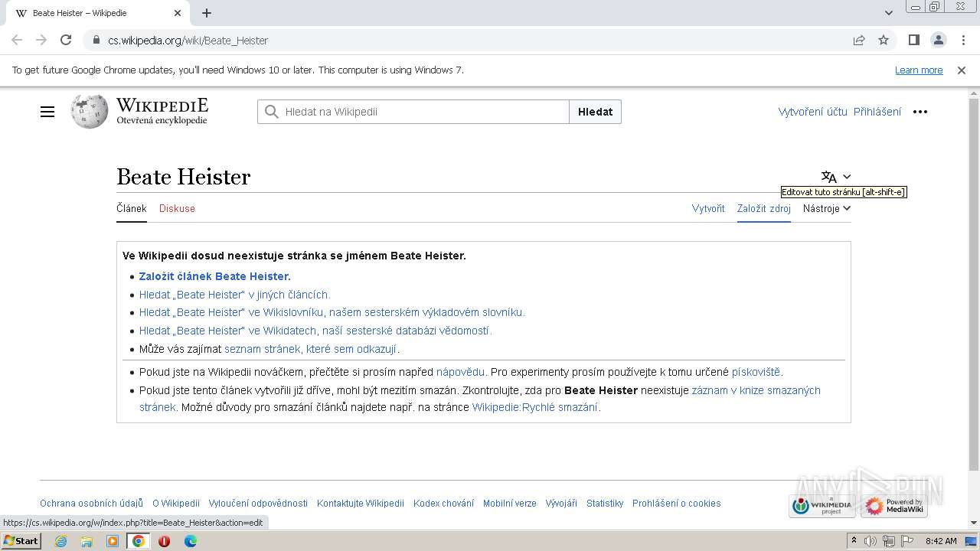Open the pískoviště link
Image resolution: width=980 pixels, height=551 pixels.
click(x=756, y=372)
